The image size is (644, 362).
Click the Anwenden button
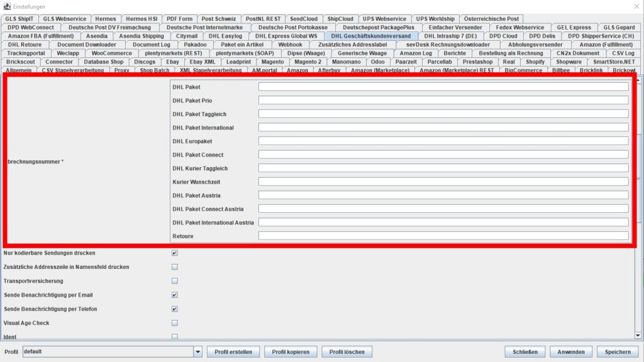click(571, 352)
